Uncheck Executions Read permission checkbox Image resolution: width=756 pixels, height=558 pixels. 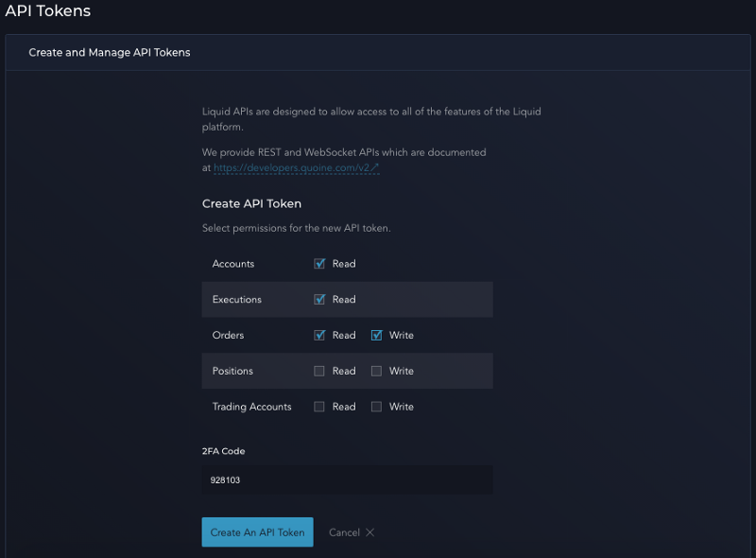[319, 299]
